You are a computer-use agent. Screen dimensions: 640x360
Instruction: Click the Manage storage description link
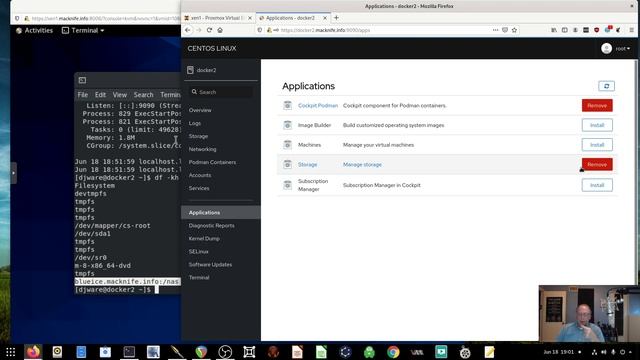click(362, 164)
